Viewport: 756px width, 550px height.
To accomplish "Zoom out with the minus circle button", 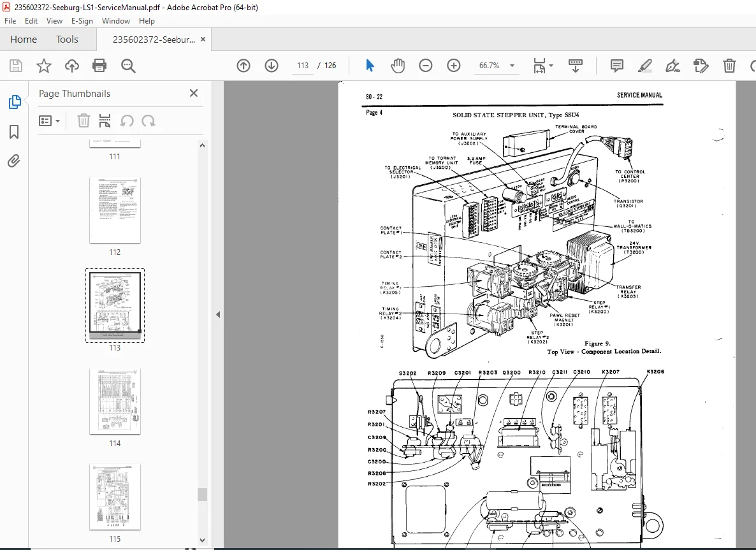I will (x=426, y=66).
